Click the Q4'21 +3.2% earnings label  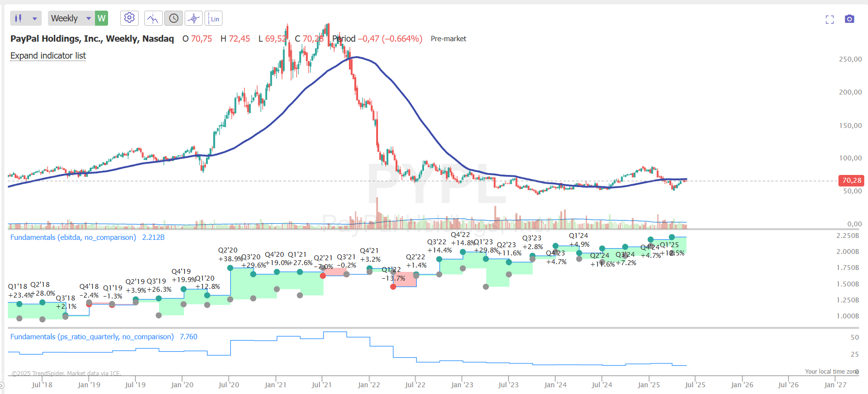point(370,255)
